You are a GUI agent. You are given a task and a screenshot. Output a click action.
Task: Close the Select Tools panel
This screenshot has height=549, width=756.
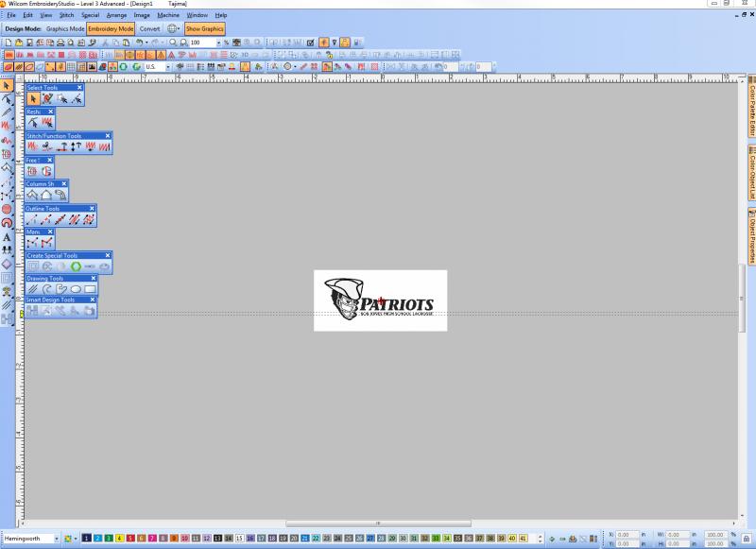(79, 87)
